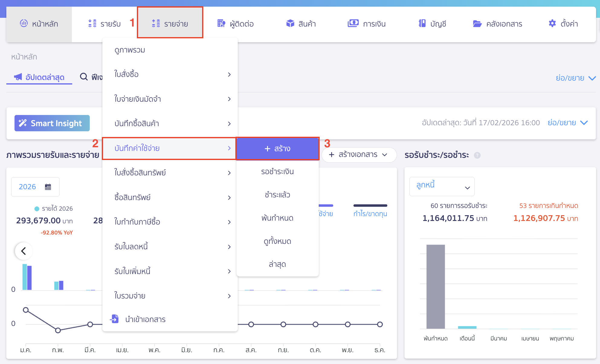Open the ผู้ติดต่อ contacts icon

click(x=221, y=24)
